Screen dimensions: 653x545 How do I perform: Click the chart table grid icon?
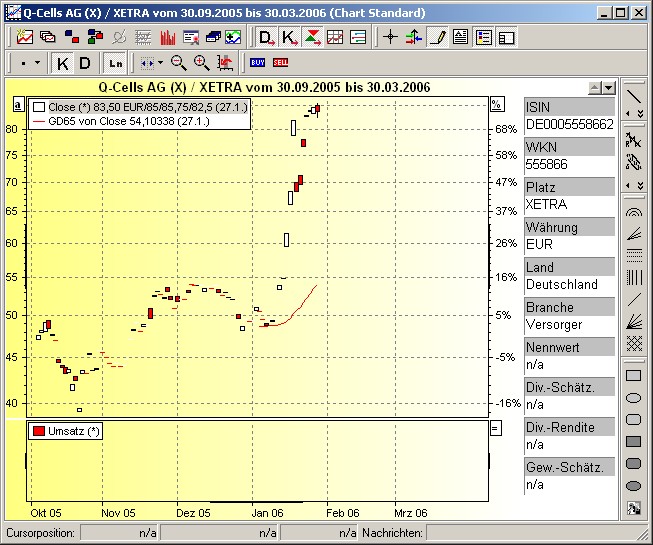coord(335,37)
